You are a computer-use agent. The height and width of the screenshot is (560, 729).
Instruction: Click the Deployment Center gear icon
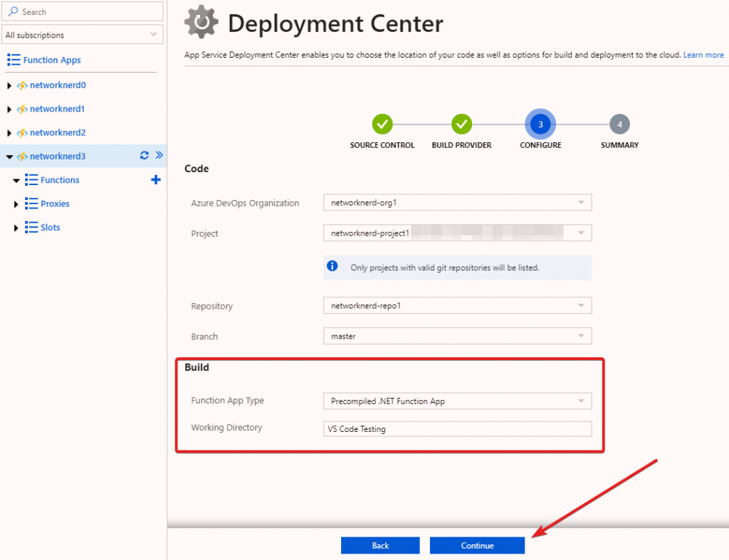coord(201,22)
